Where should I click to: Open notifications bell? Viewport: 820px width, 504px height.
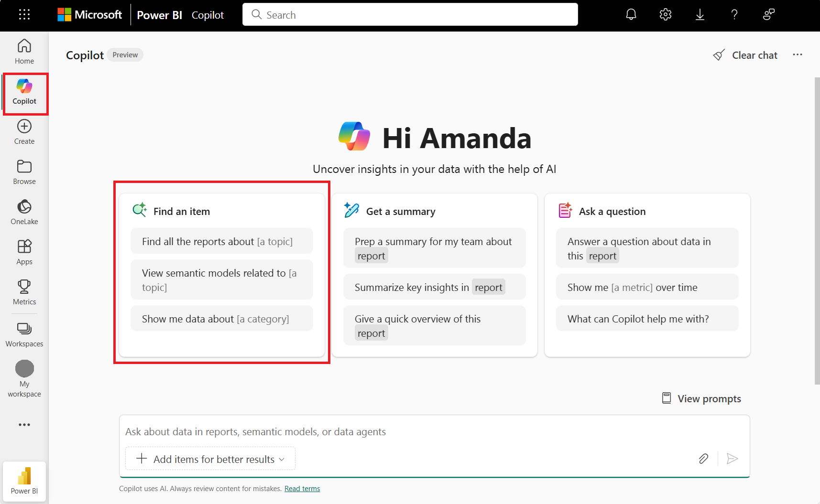point(631,15)
